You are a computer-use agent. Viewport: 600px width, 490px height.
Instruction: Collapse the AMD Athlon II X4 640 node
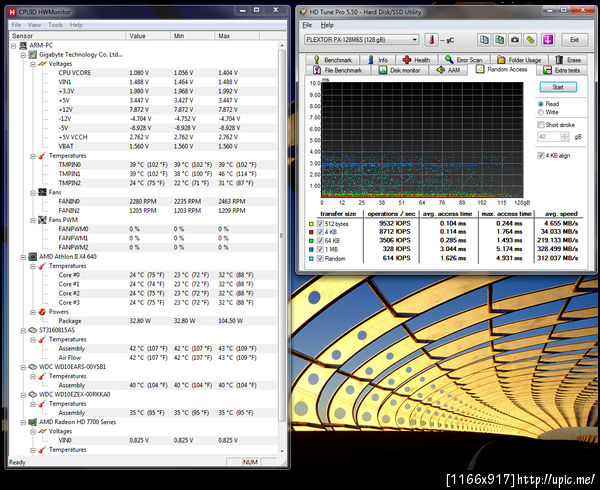point(23,257)
